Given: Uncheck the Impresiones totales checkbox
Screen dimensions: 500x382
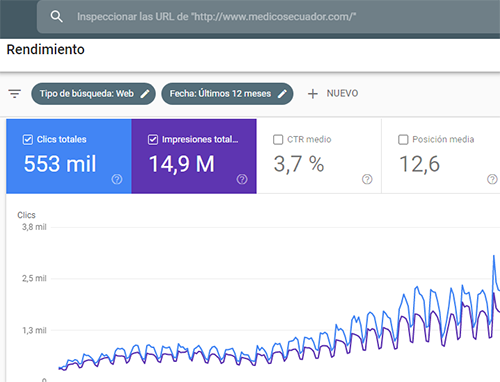Looking at the screenshot, I should (x=153, y=139).
